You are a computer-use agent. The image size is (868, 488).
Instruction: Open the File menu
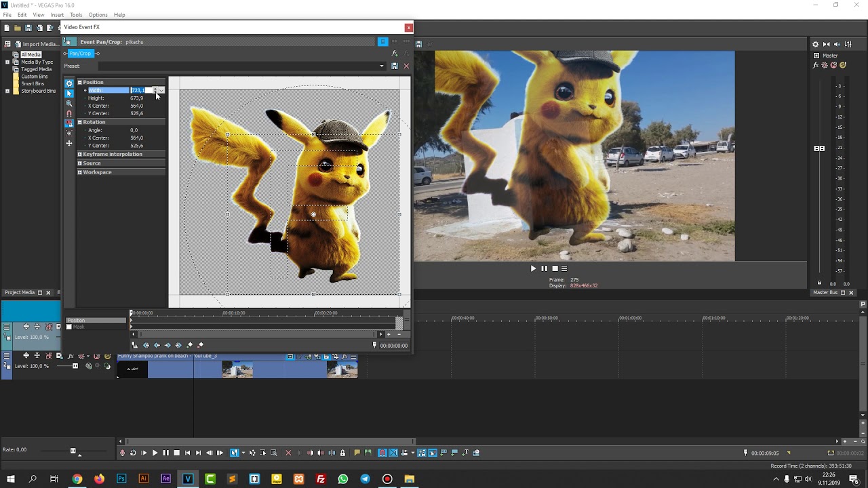point(7,15)
